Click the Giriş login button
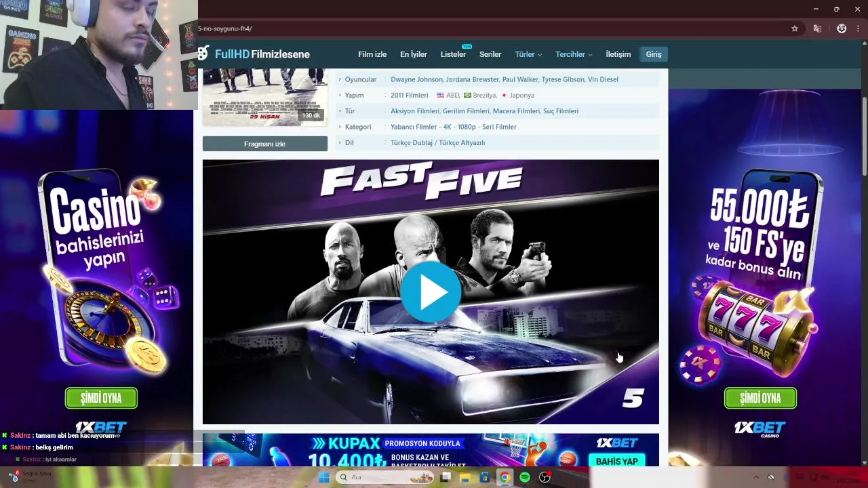Image resolution: width=868 pixels, height=488 pixels. (x=654, y=54)
